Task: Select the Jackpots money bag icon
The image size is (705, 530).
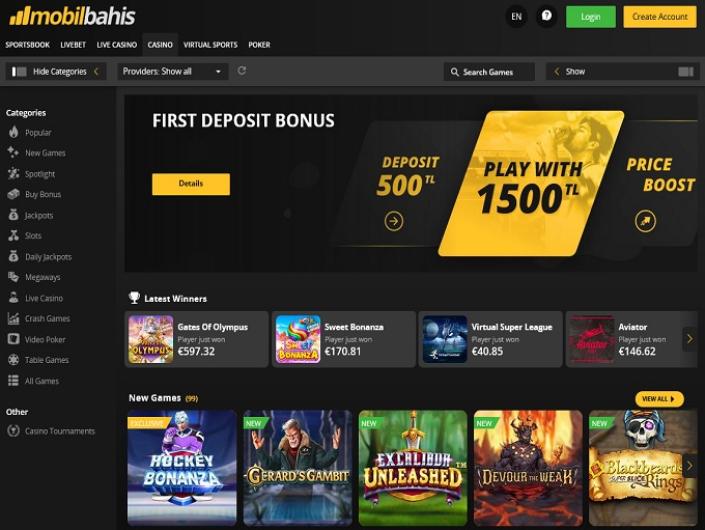Action: (x=13, y=215)
